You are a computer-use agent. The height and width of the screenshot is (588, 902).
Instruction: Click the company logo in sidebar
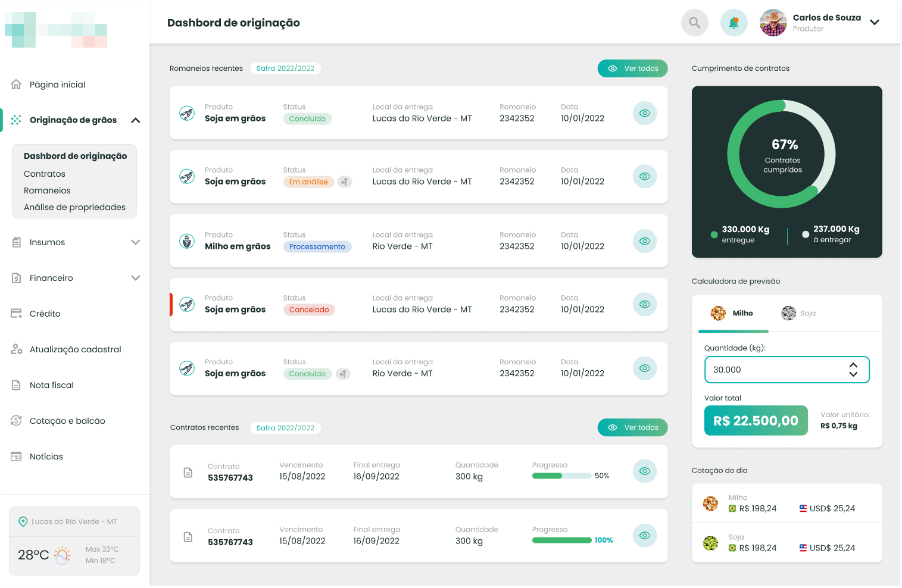pos(56,30)
